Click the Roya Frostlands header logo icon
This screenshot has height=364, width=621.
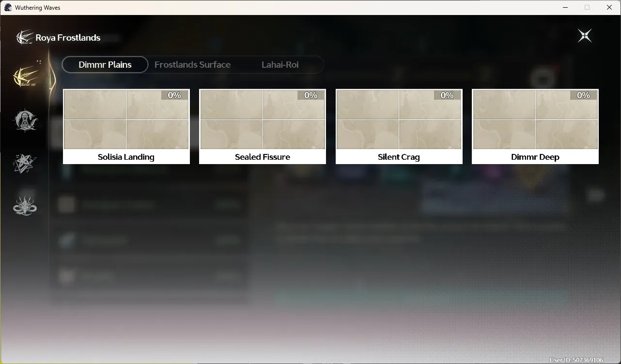[24, 37]
